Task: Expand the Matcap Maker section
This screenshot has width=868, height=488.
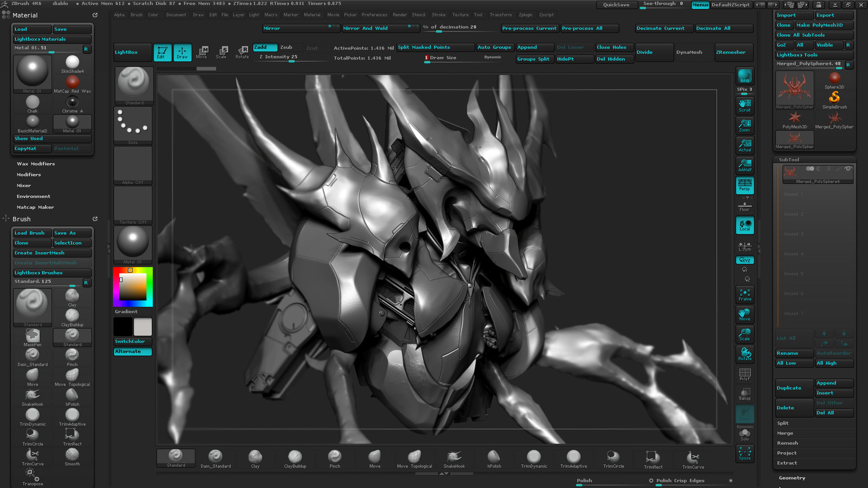Action: coord(35,207)
